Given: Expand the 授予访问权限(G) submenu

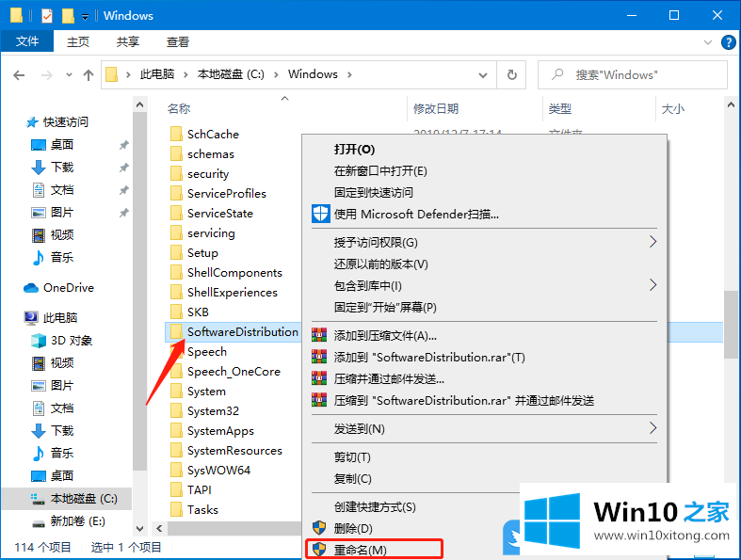Looking at the screenshot, I should coord(653,242).
